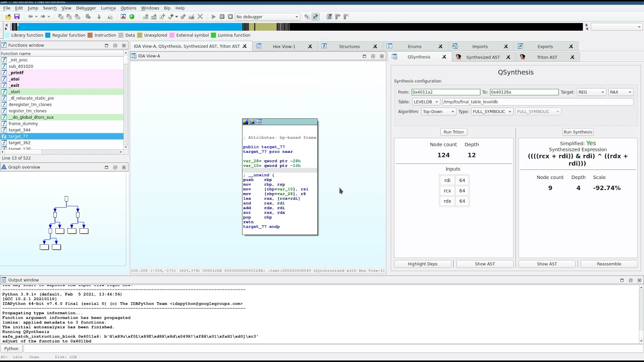Image resolution: width=644 pixels, height=362 pixels.
Task: Start the debugger process with play icon
Action: [213, 17]
